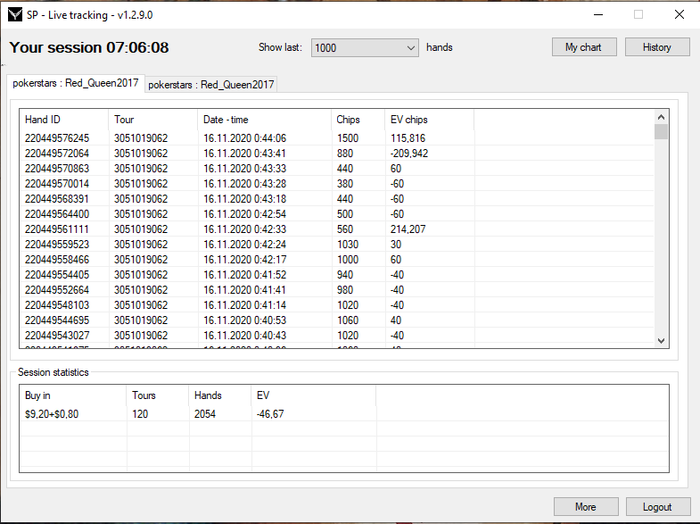The width and height of the screenshot is (700, 524).
Task: Sort by Hand ID column header
Action: (64, 120)
